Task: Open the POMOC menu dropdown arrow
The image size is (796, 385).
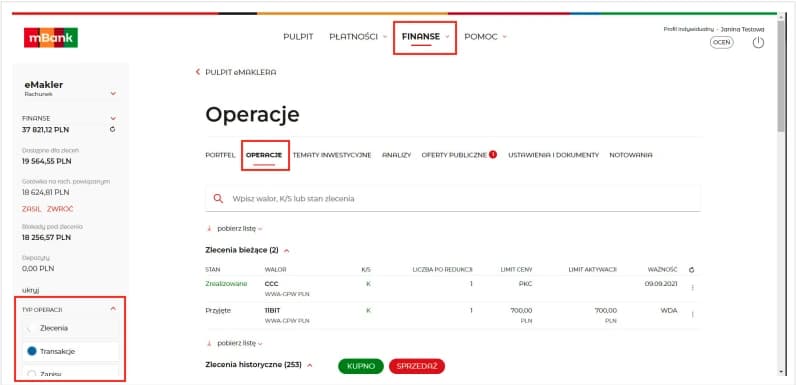Action: (505, 37)
